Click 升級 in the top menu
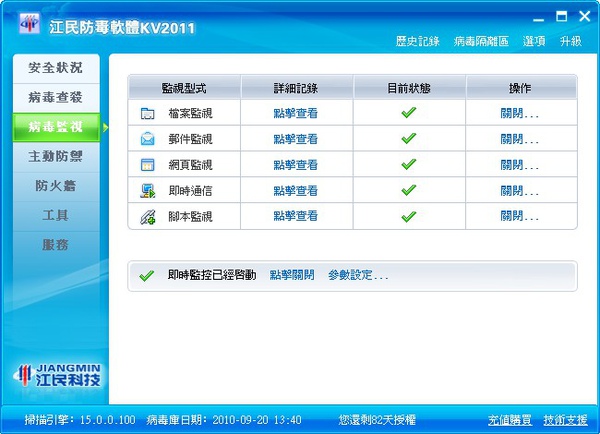600x434 pixels. (x=571, y=41)
